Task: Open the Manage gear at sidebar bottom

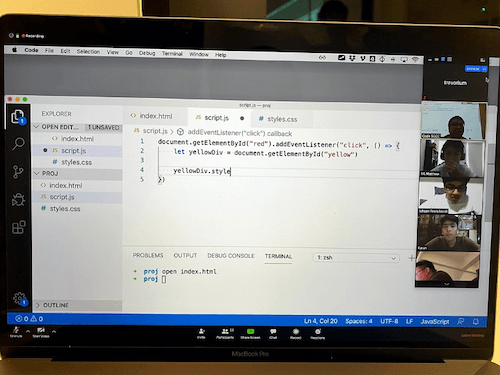Action: point(19,298)
